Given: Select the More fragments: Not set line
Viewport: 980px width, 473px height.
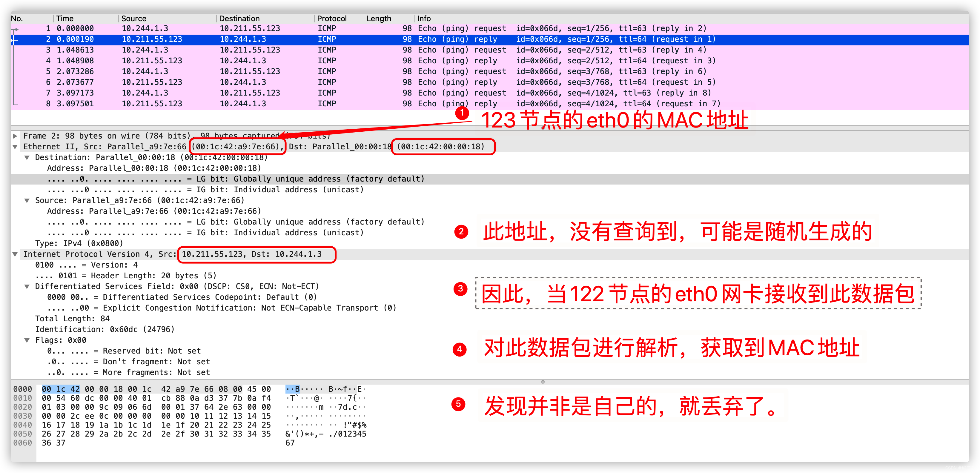Looking at the screenshot, I should (x=129, y=373).
